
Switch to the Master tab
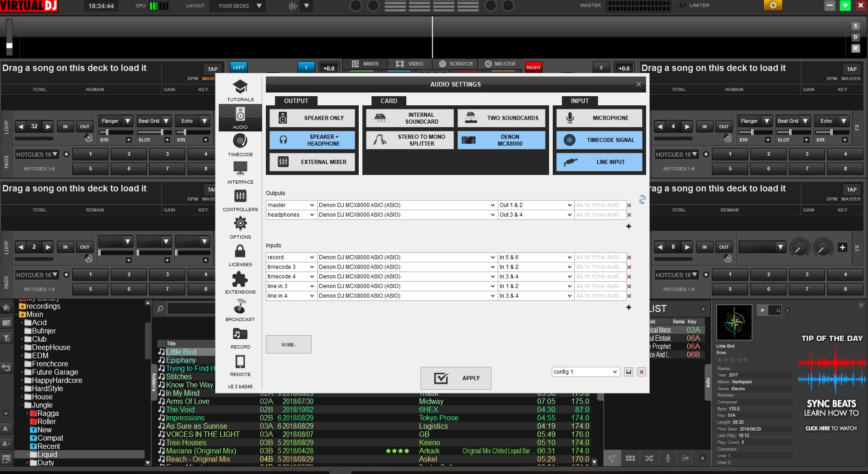click(x=500, y=64)
